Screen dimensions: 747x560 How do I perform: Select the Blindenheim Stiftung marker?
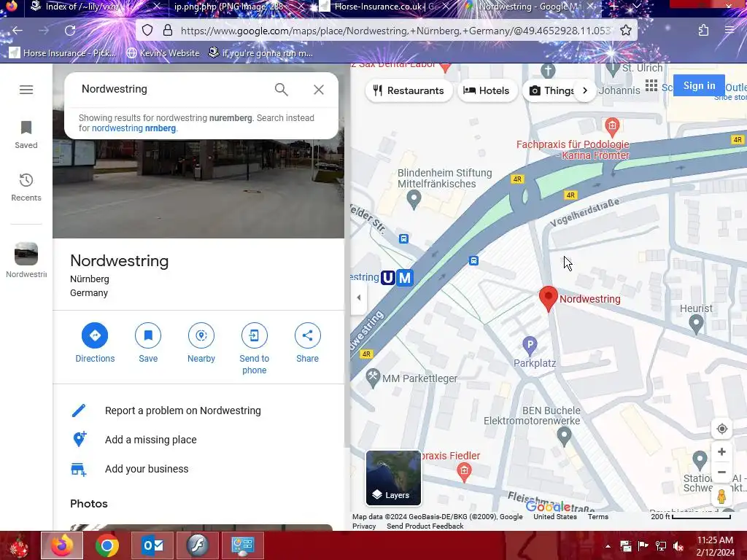[414, 199]
